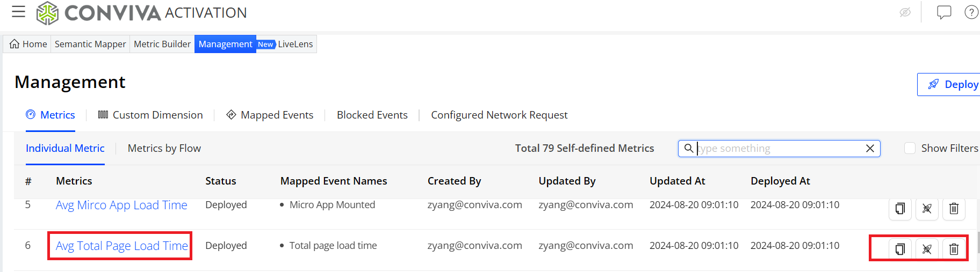This screenshot has height=272, width=980.
Task: Focus the metrics search input field
Action: 779,149
